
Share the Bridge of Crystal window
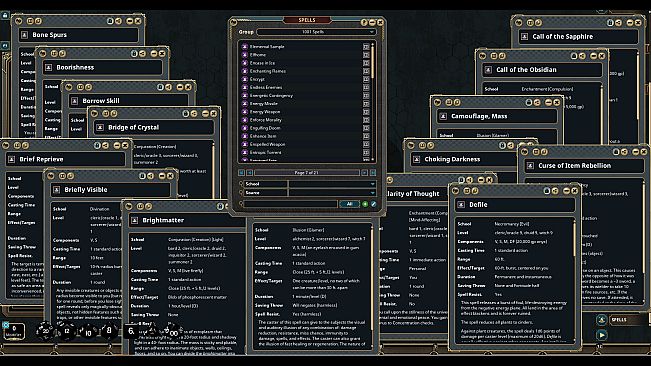pyautogui.click(x=194, y=113)
